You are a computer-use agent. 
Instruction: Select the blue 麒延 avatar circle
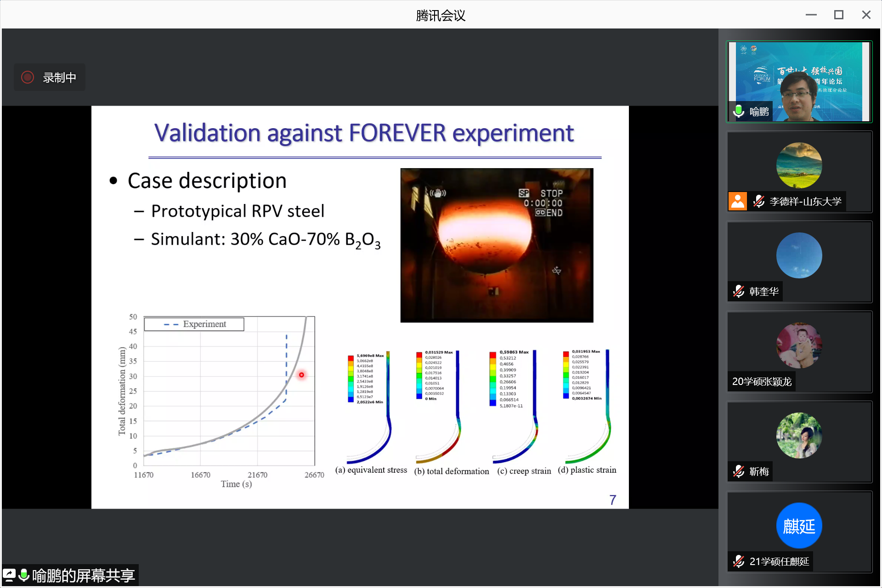[799, 526]
